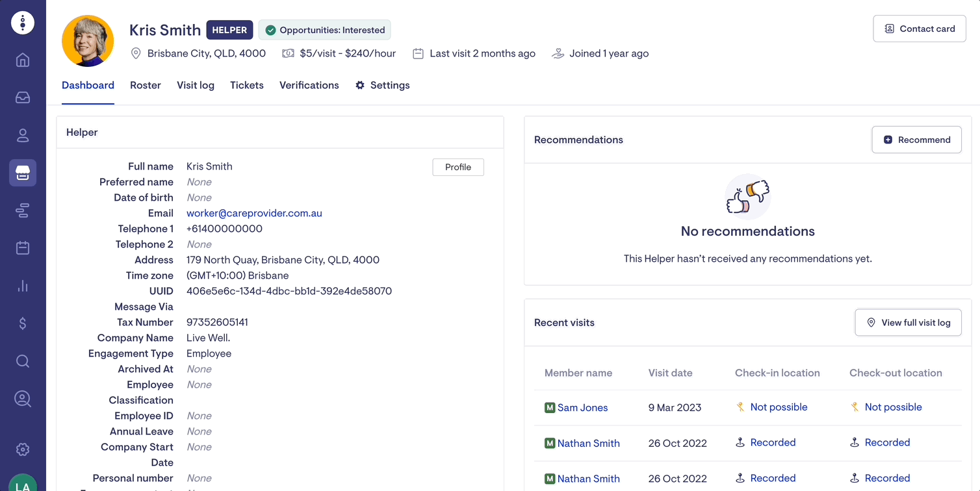The height and width of the screenshot is (491, 980).
Task: Click Kris Smith's profile photo
Action: click(88, 41)
